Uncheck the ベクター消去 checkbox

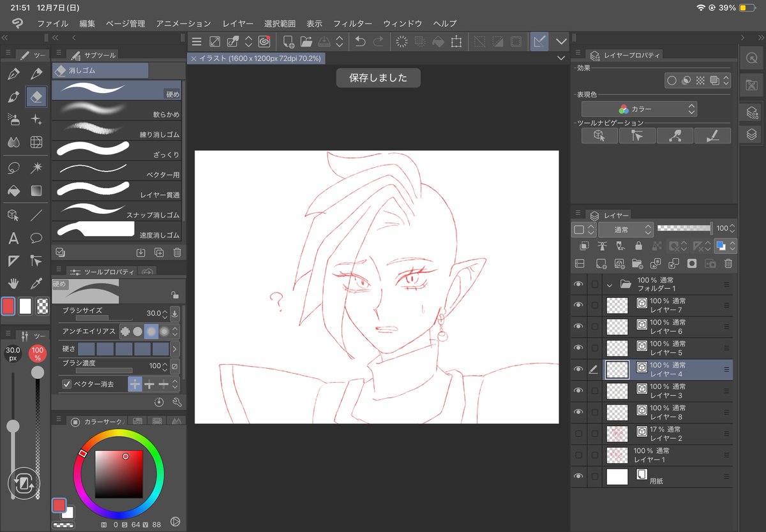[67, 384]
